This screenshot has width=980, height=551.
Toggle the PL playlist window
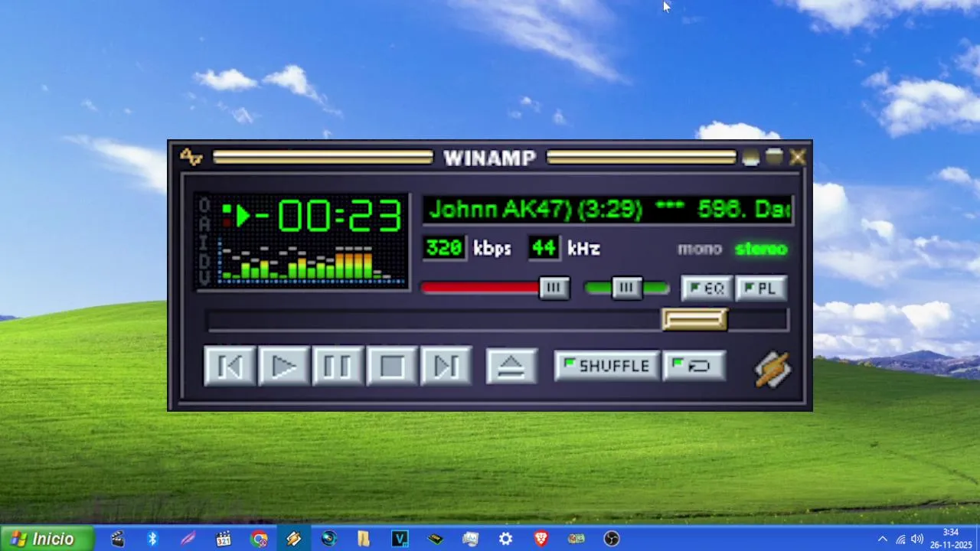pyautogui.click(x=761, y=289)
